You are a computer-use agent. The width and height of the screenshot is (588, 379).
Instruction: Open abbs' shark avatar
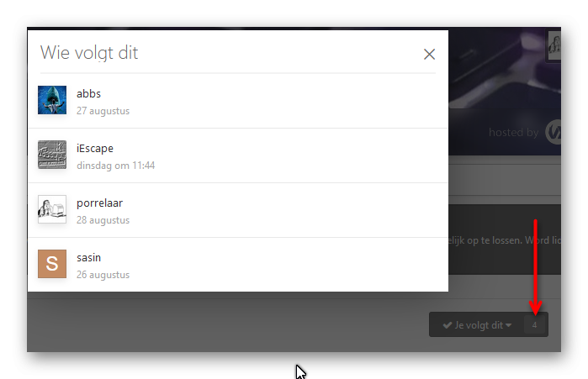pos(52,100)
